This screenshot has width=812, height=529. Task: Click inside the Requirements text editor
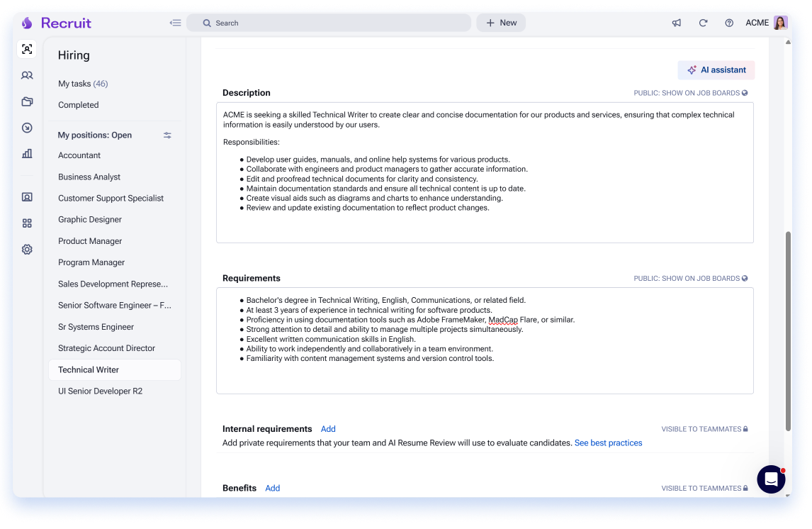point(485,341)
